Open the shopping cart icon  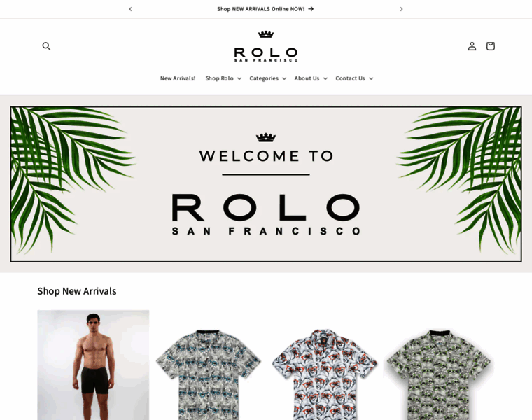[x=490, y=46]
